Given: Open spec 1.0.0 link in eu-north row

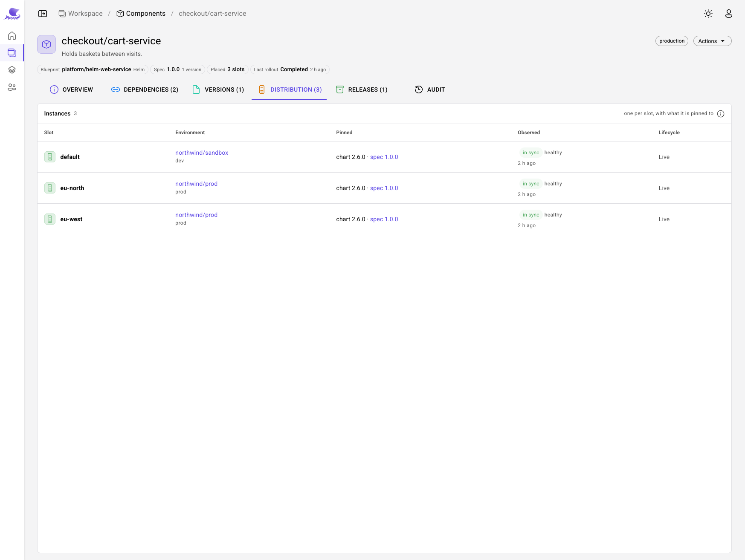Looking at the screenshot, I should 384,188.
